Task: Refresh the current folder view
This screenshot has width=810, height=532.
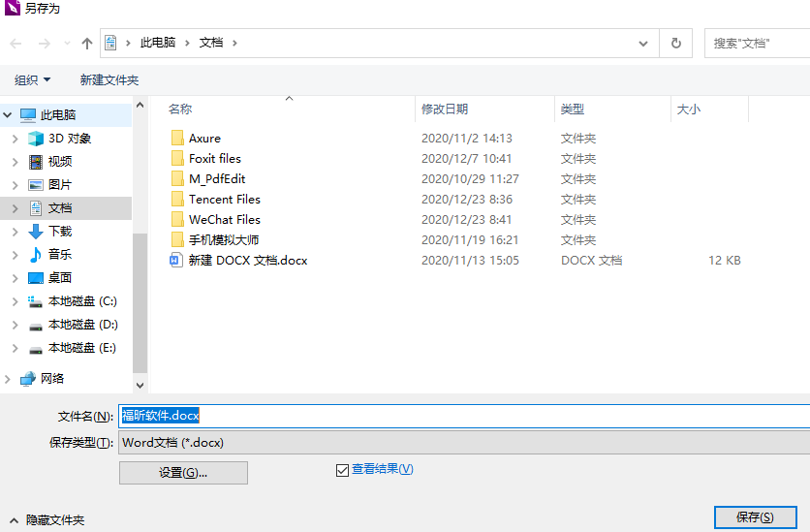Action: 675,44
